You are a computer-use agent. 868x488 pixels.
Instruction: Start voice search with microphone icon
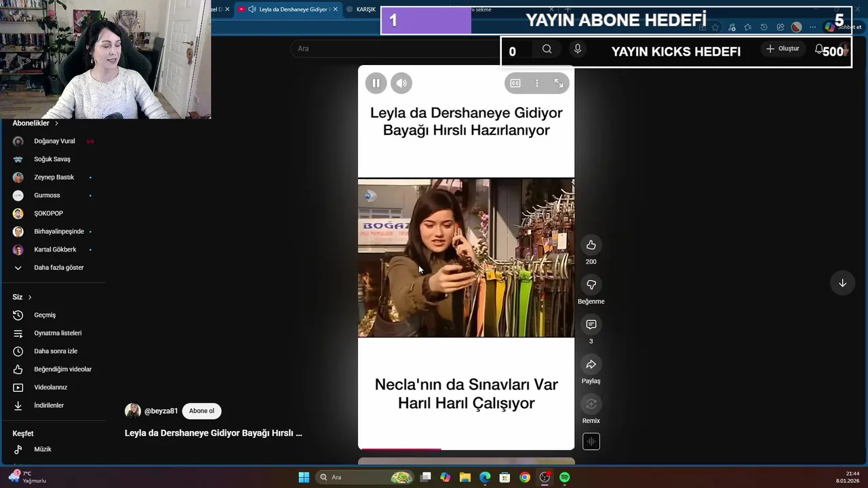pos(578,49)
